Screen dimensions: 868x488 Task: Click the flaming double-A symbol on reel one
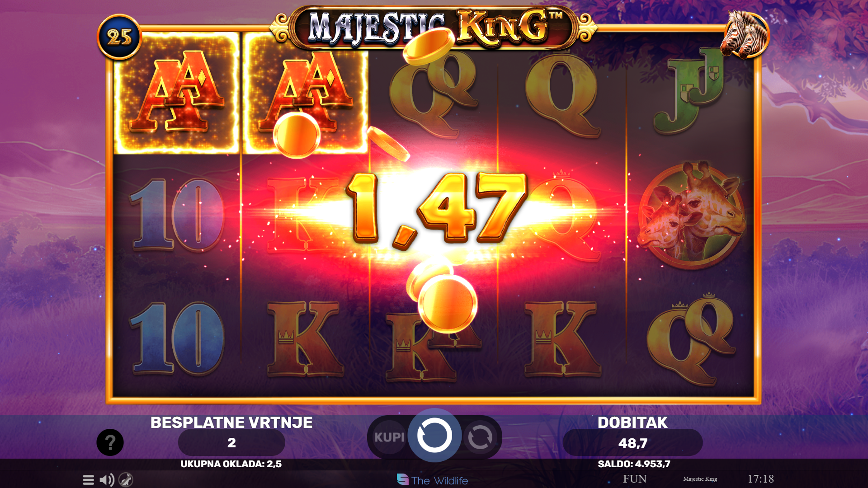click(176, 93)
